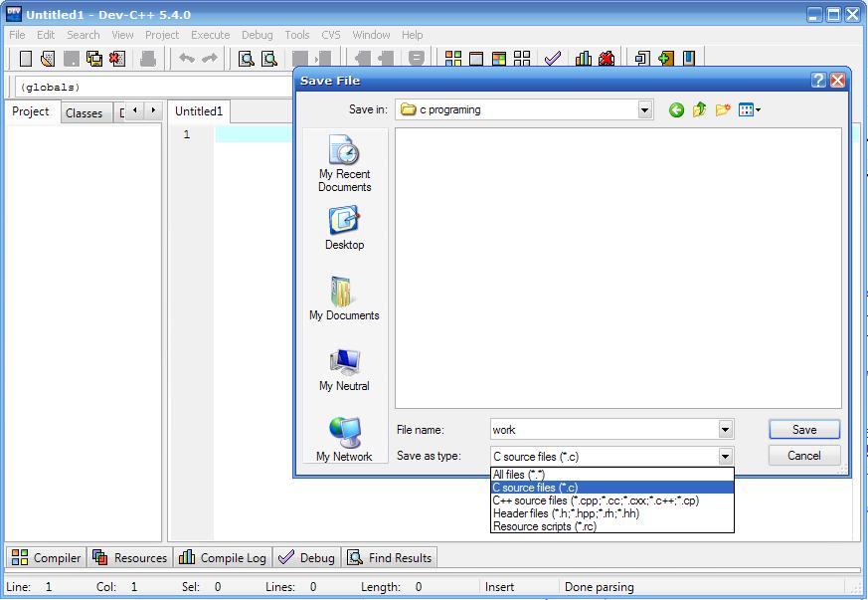Click the Redo arrow toolbar icon
This screenshot has height=600, width=868.
coord(209,58)
